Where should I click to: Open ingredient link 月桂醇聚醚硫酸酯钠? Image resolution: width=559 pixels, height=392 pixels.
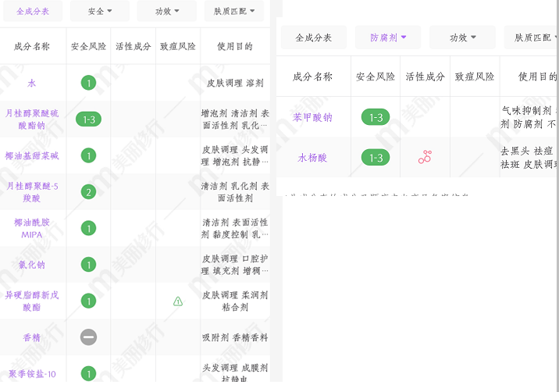(x=32, y=119)
